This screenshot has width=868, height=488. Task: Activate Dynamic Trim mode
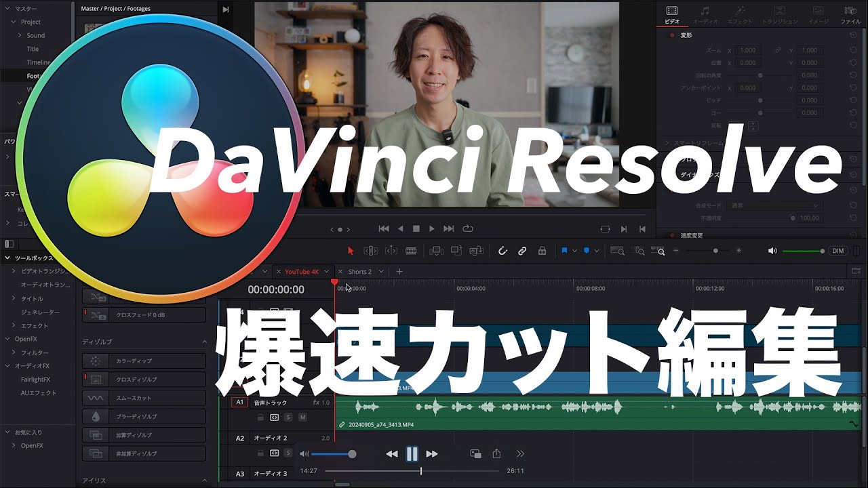point(391,251)
